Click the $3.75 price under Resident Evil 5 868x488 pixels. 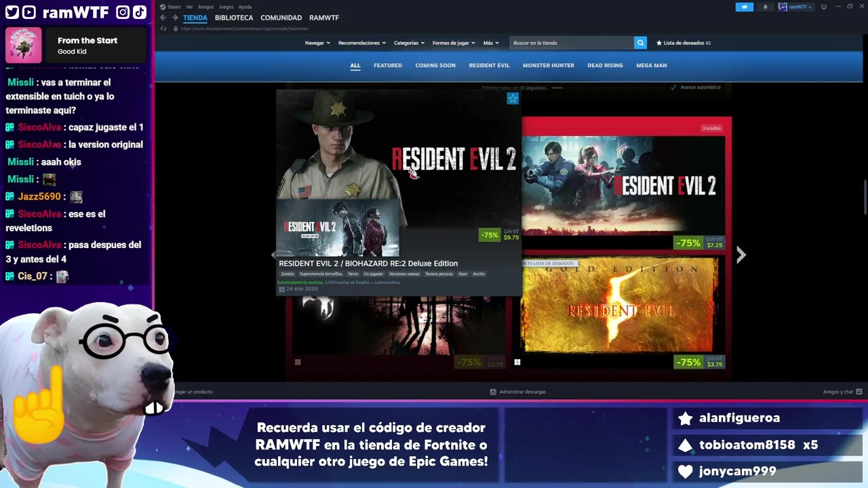(x=715, y=365)
